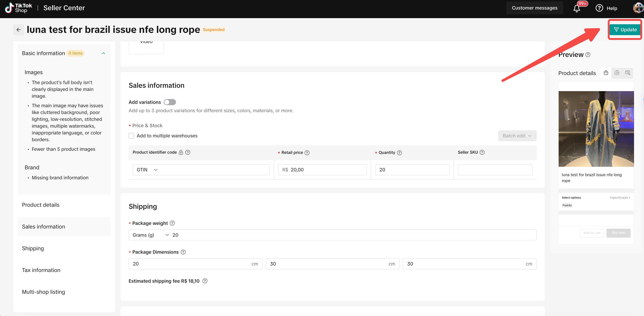This screenshot has width=644, height=316.
Task: Open the Estimated shipping fee help icon
Action: click(x=205, y=281)
